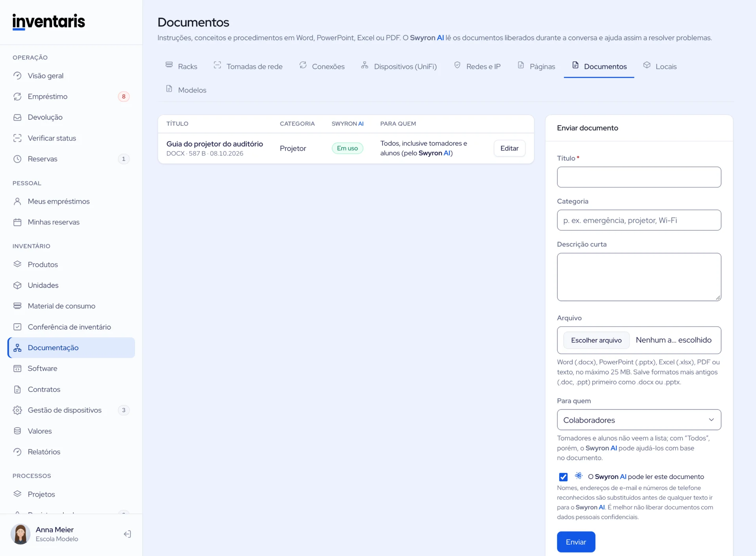The width and height of the screenshot is (756, 556).
Task: Click the Anna Meier profile avatar
Action: [20, 534]
